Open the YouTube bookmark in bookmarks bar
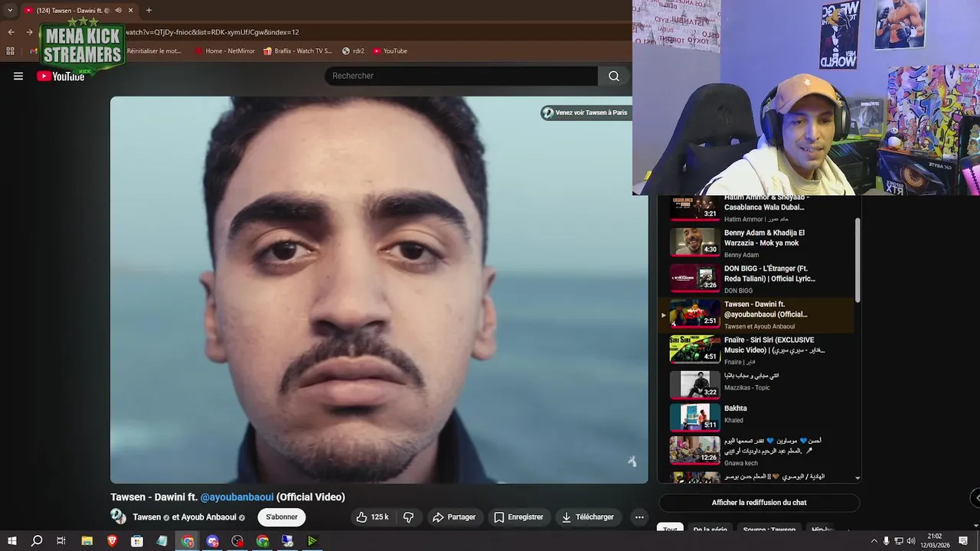The height and width of the screenshot is (551, 980). 390,51
